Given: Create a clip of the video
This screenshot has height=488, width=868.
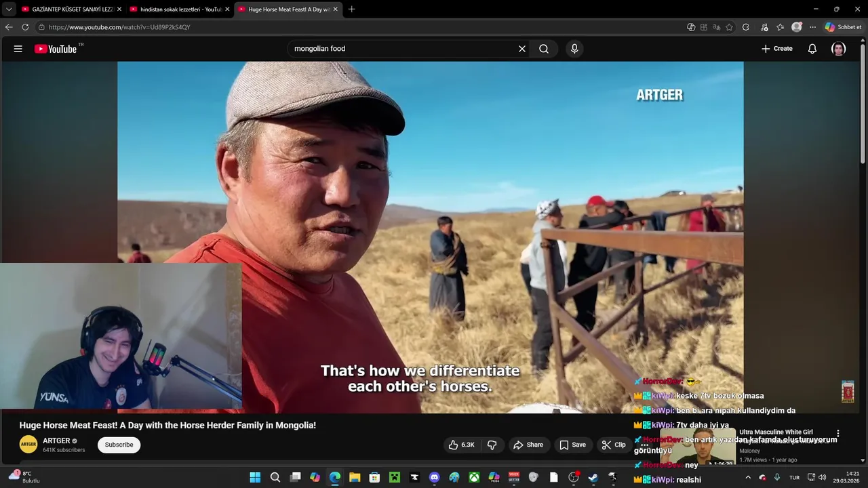Looking at the screenshot, I should pos(614,445).
